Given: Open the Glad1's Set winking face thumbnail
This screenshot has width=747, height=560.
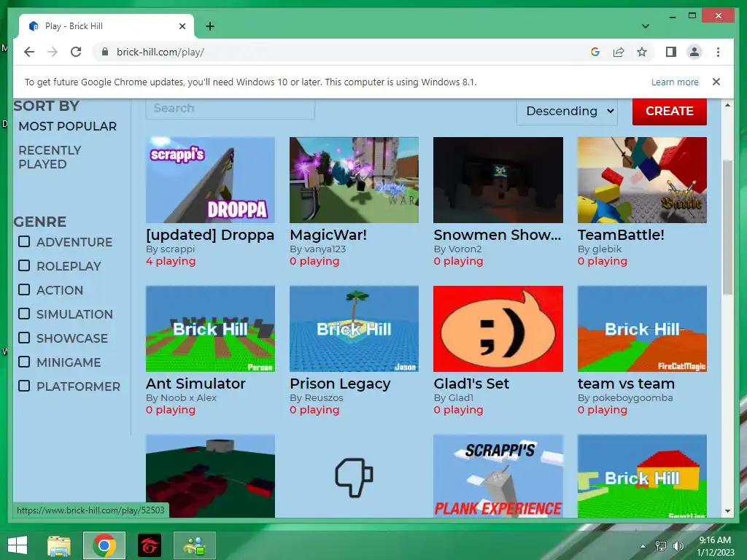Looking at the screenshot, I should pyautogui.click(x=498, y=329).
